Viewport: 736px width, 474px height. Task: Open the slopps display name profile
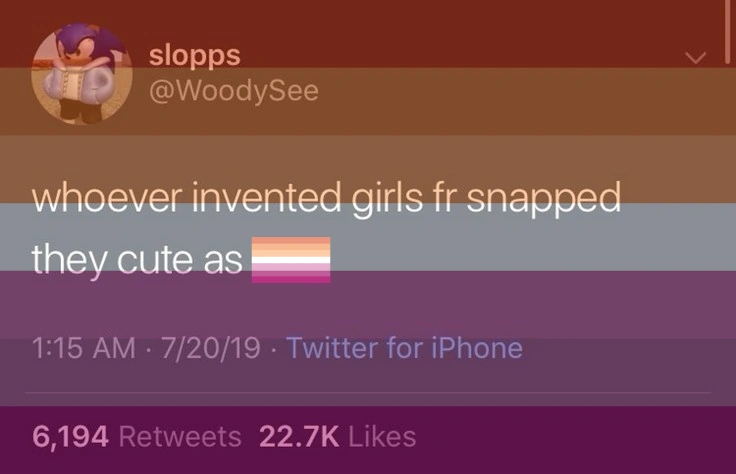pyautogui.click(x=195, y=56)
